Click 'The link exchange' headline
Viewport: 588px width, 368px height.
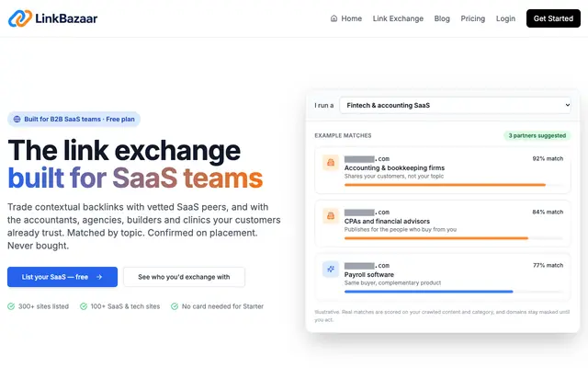124,151
